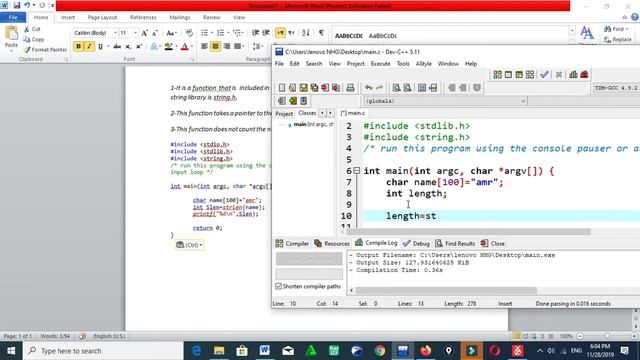The image size is (640, 360).
Task: Click Run icon in Dev-C++ toolbar
Action: [508, 75]
